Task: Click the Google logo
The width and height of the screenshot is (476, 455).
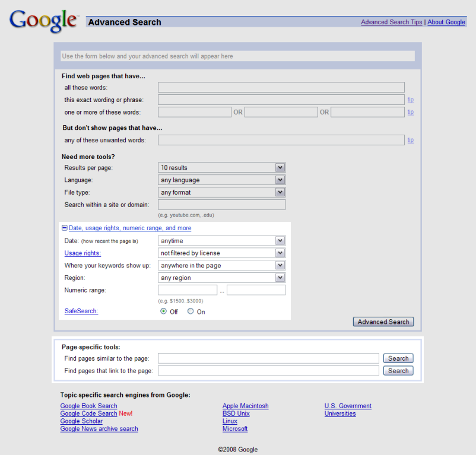Action: click(44, 21)
